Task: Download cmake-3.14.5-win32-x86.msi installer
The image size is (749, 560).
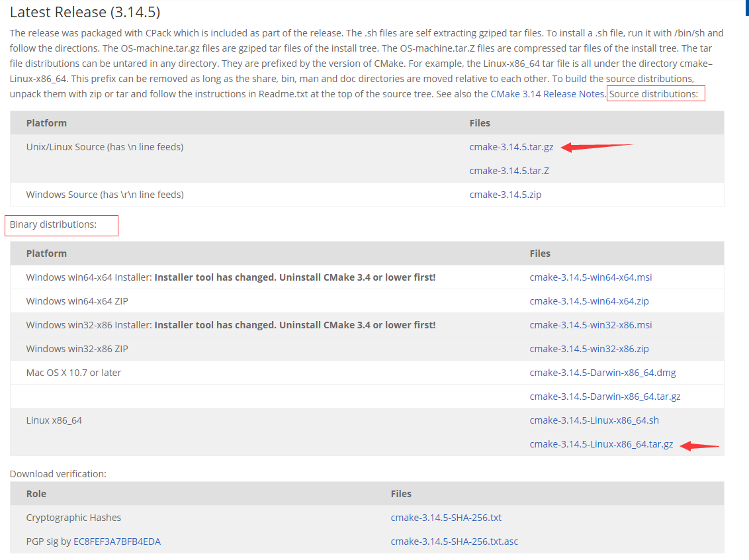Action: coord(590,326)
